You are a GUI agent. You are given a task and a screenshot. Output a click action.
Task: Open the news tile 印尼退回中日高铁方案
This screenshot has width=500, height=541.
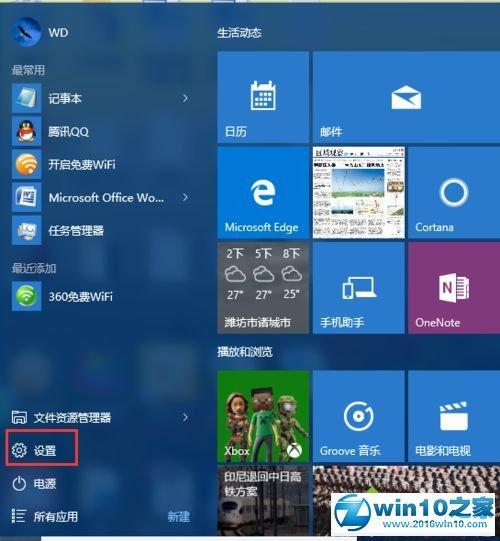tap(263, 500)
